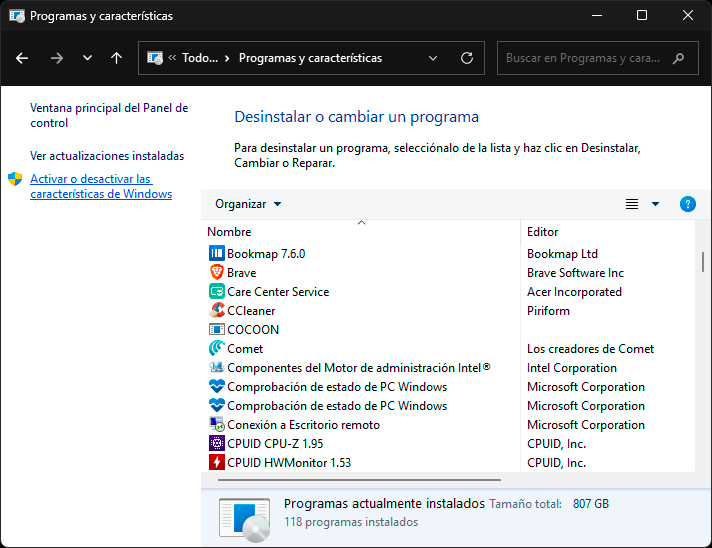Click the installed programs disc icon
Viewport: 712px width, 548px height.
click(x=244, y=520)
